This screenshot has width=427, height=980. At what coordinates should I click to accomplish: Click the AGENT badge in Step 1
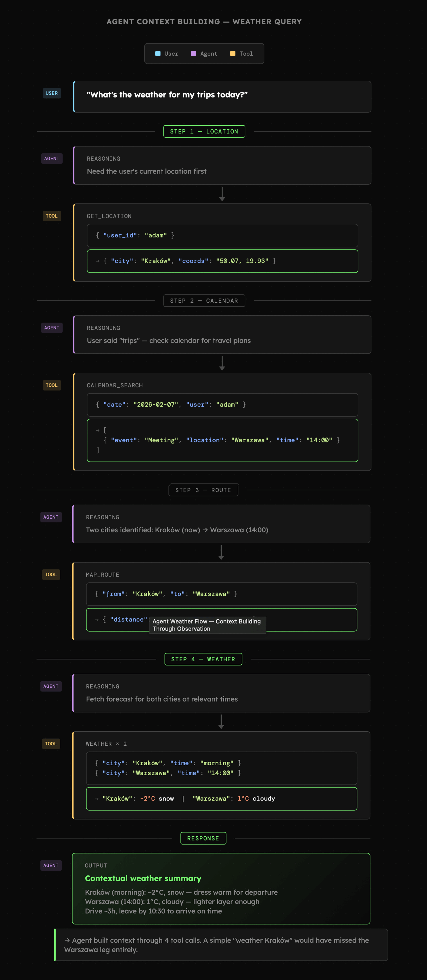click(x=52, y=159)
